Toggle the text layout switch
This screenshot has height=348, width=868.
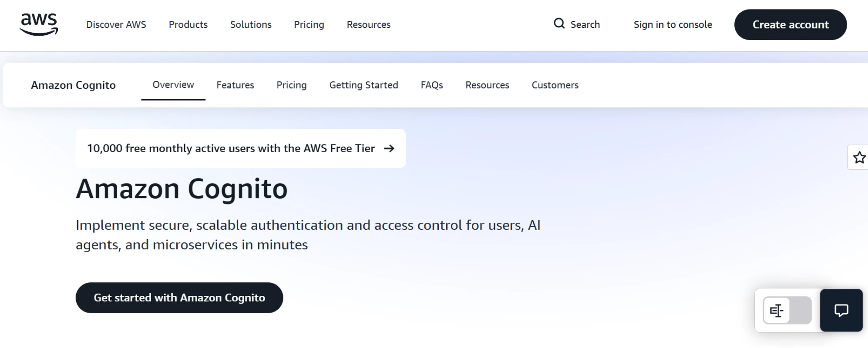pos(787,311)
